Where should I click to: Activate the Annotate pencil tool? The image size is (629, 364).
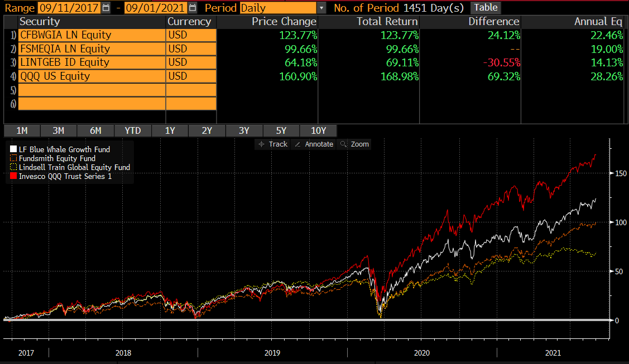coord(314,144)
